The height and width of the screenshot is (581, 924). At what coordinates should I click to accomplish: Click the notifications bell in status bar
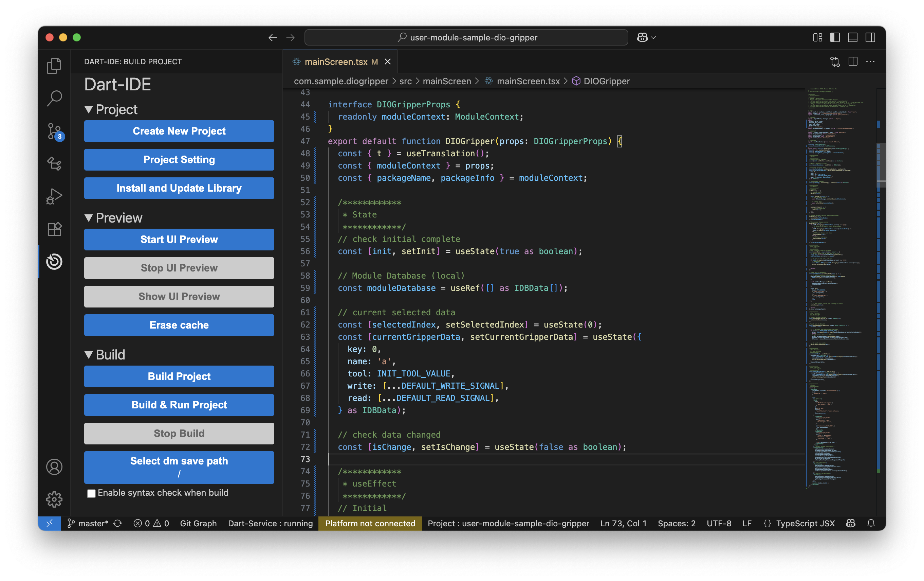tap(871, 523)
